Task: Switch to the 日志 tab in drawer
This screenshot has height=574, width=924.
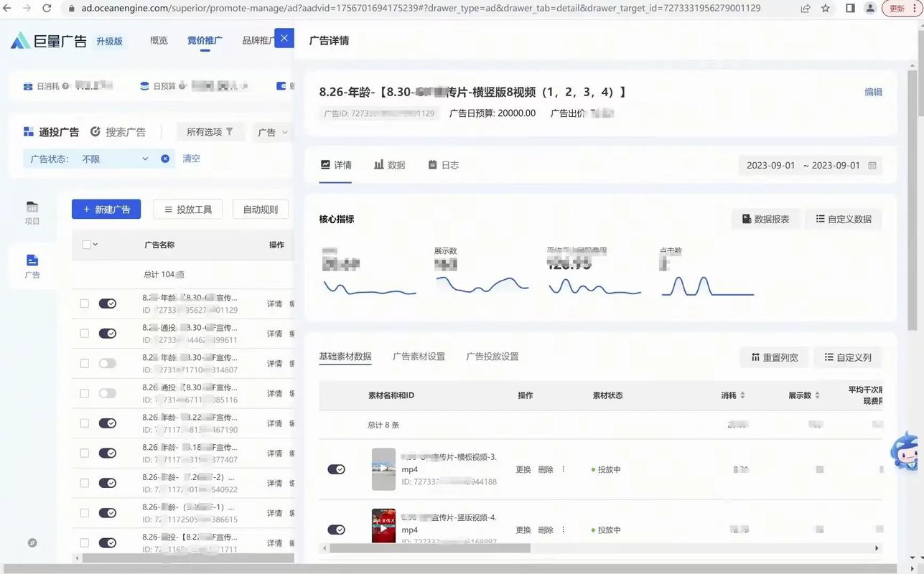Action: click(x=443, y=165)
